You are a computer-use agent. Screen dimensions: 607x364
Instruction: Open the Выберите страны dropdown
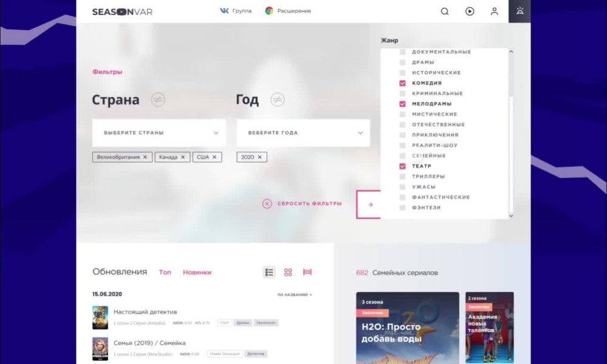click(158, 133)
